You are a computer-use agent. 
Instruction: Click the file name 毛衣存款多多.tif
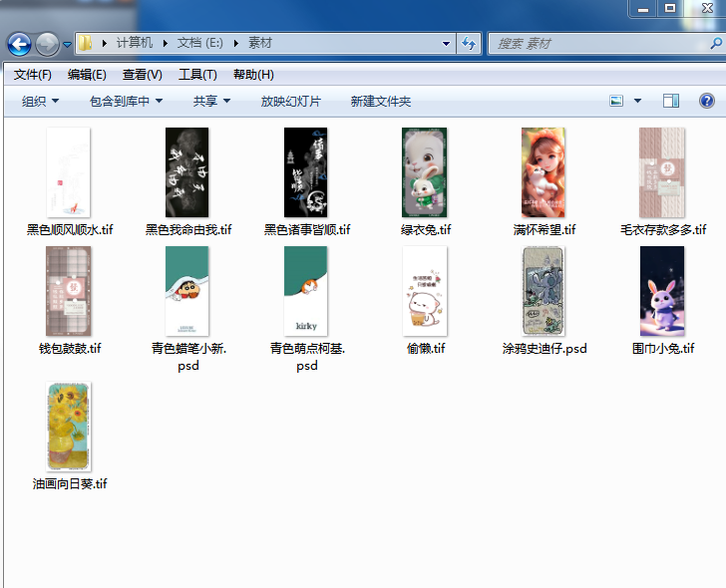coord(663,229)
